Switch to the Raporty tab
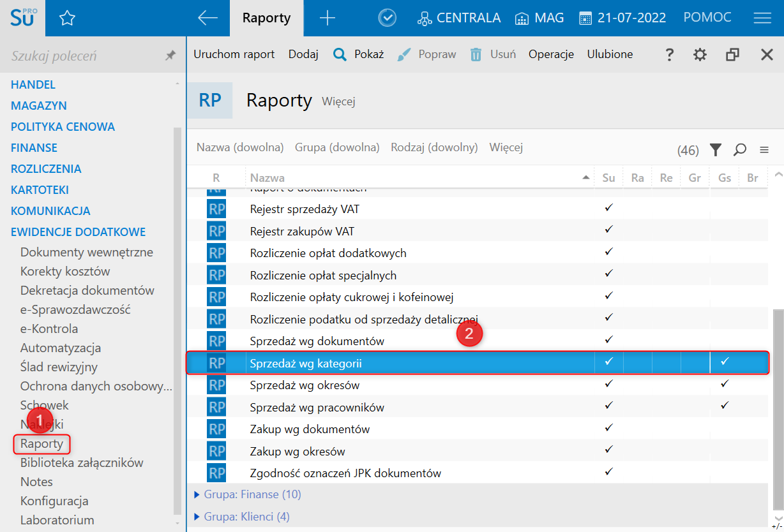The height and width of the screenshot is (532, 784). (x=266, y=18)
